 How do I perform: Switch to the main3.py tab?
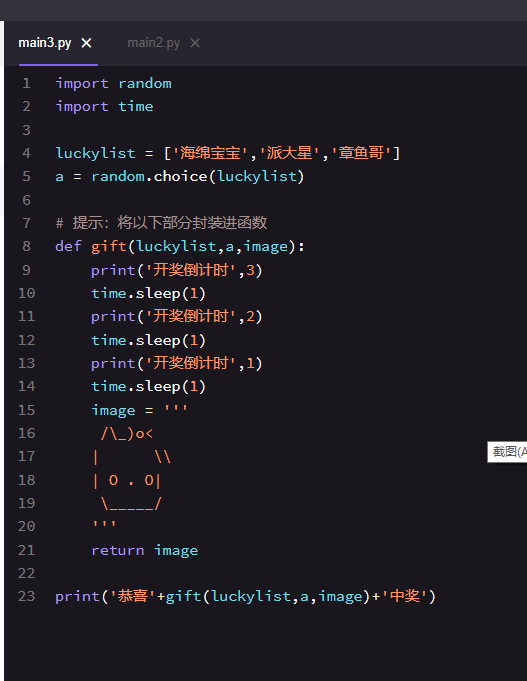click(x=45, y=43)
